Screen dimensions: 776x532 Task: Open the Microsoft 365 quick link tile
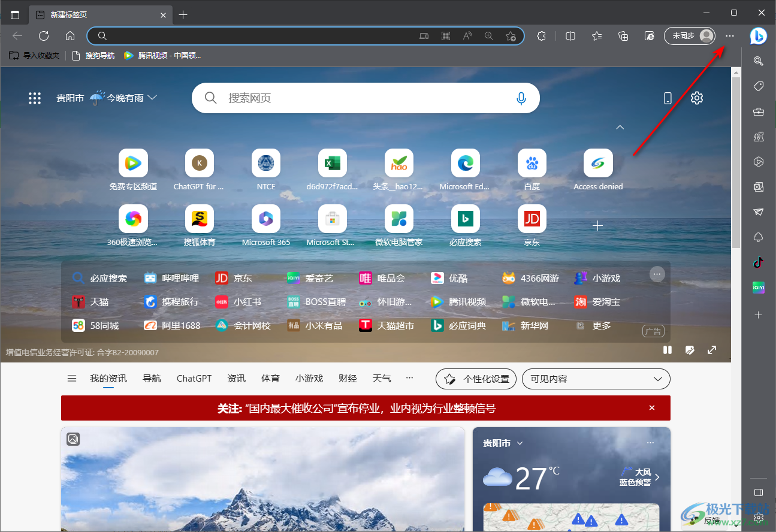tap(266, 226)
